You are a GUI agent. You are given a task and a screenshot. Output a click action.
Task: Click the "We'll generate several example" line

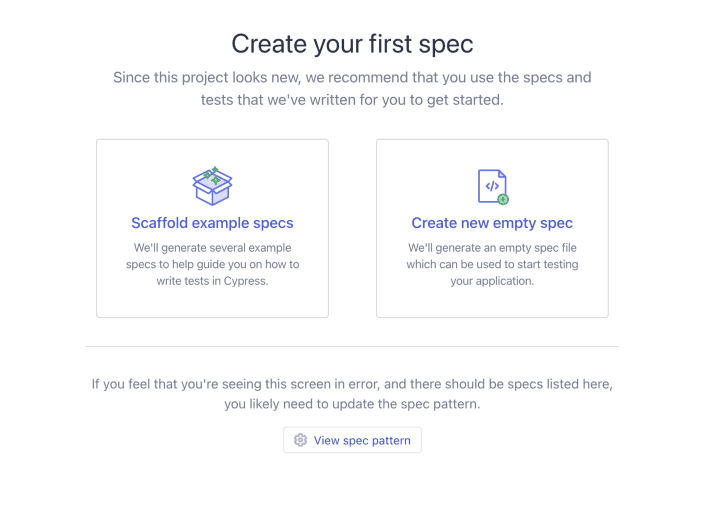212,247
